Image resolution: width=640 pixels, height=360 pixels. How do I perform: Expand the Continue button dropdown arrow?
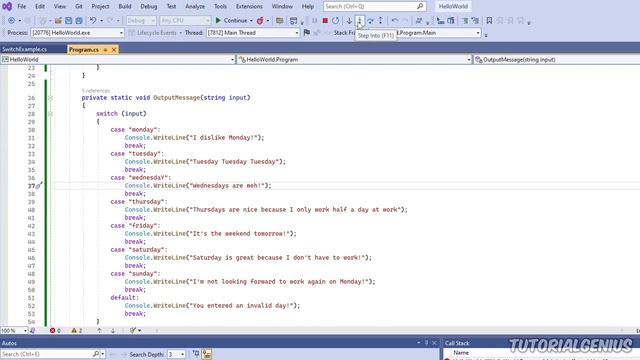coord(251,21)
